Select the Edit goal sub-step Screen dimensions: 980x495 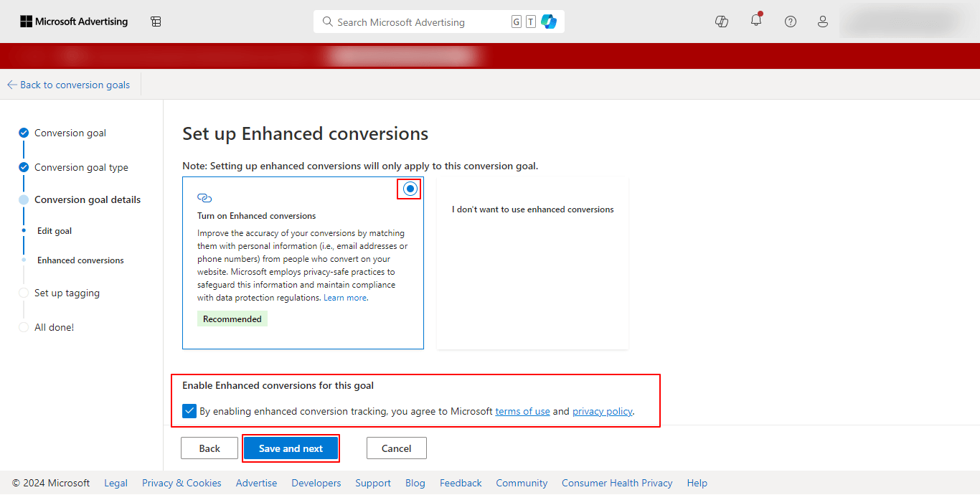click(x=55, y=231)
